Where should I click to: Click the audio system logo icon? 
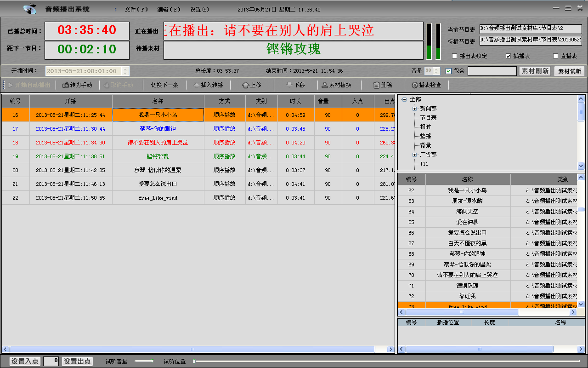point(30,9)
